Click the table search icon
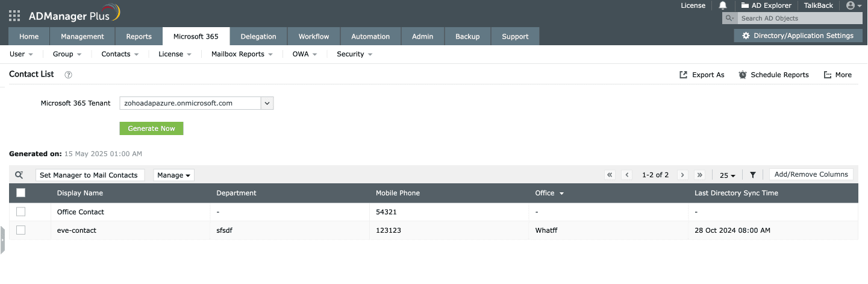 (x=19, y=175)
